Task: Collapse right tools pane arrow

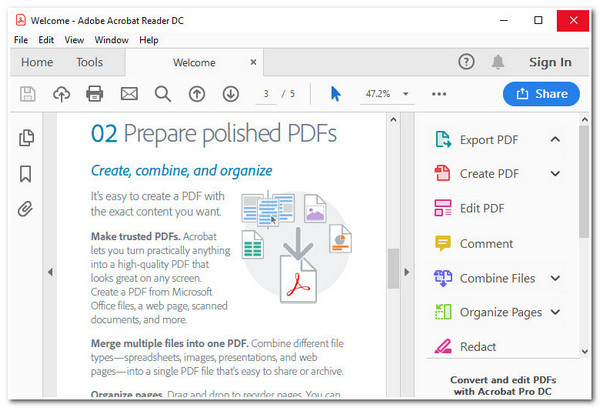Action: (x=407, y=272)
